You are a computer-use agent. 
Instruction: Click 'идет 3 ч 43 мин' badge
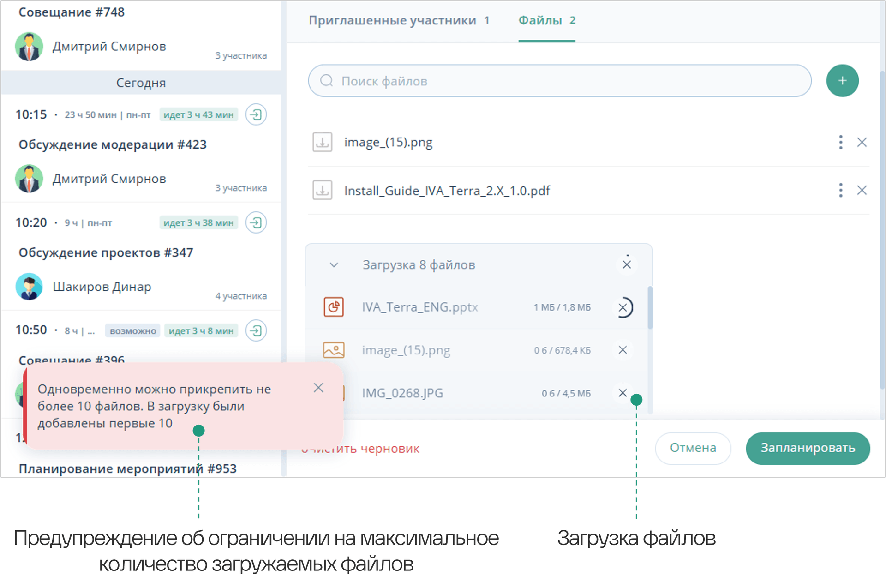click(x=198, y=114)
